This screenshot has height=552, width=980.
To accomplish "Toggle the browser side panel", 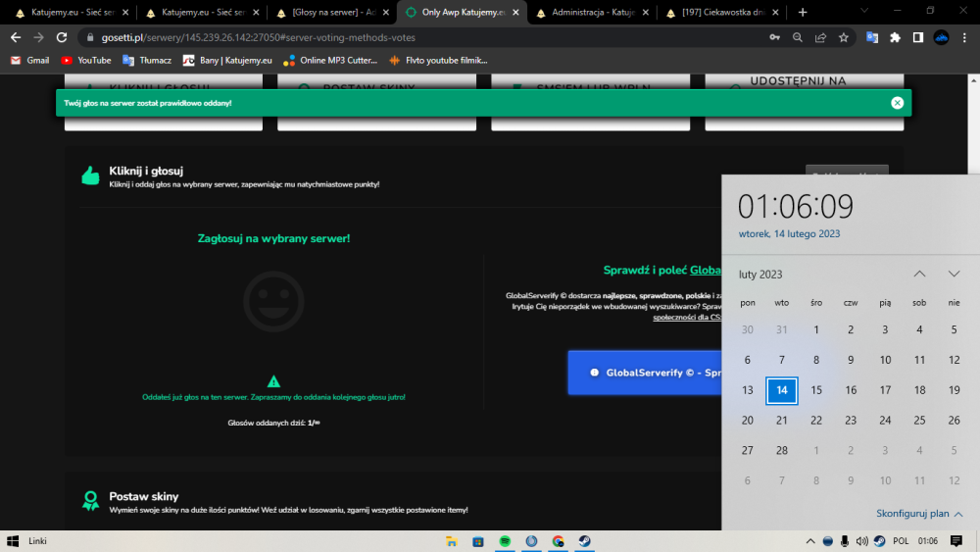I will (918, 37).
